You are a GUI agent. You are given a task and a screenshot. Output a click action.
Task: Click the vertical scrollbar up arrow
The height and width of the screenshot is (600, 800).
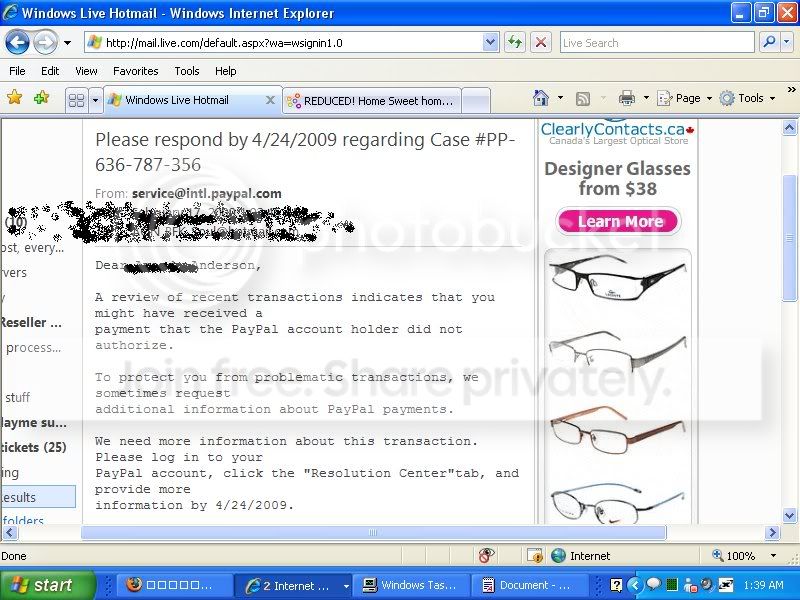point(789,128)
